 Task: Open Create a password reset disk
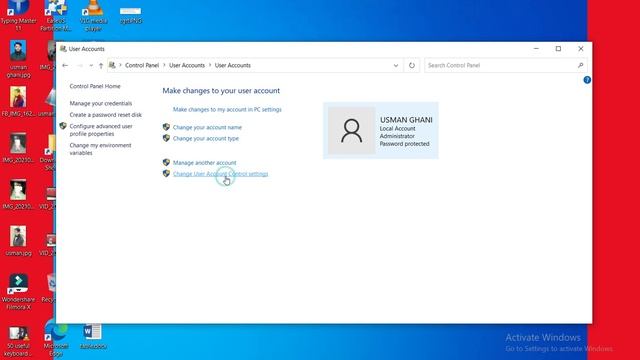(105, 115)
